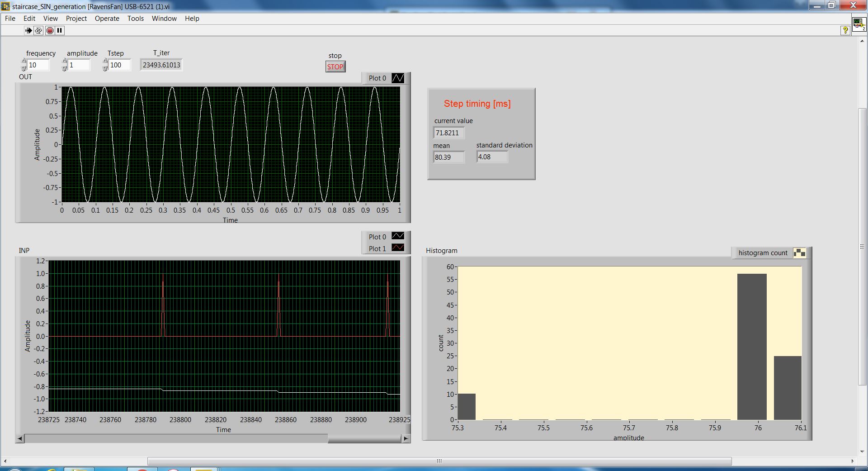Click the OUT graph label

point(25,77)
